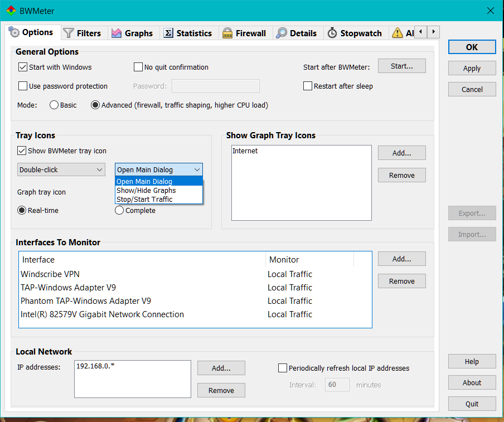Close the BWMeter window
Viewport: 504px width, 422px height.
tap(491, 11)
